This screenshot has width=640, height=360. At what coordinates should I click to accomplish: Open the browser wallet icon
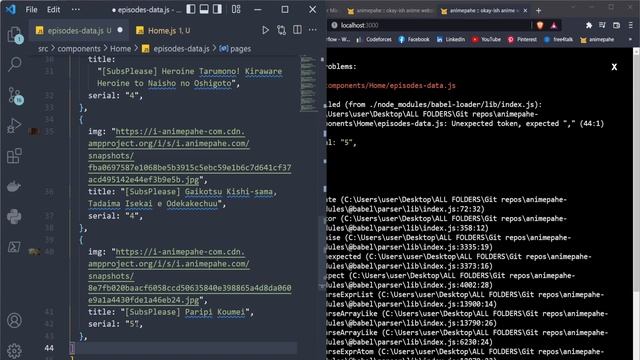coord(616,25)
